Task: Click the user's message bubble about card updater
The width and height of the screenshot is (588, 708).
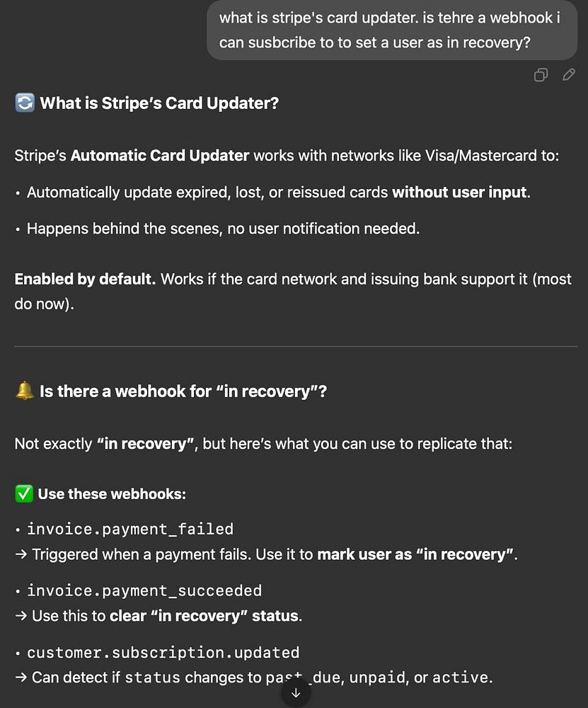Action: click(x=391, y=30)
